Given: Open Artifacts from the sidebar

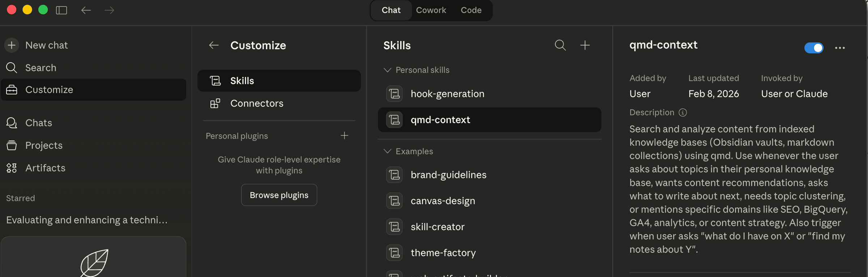Looking at the screenshot, I should click(45, 168).
